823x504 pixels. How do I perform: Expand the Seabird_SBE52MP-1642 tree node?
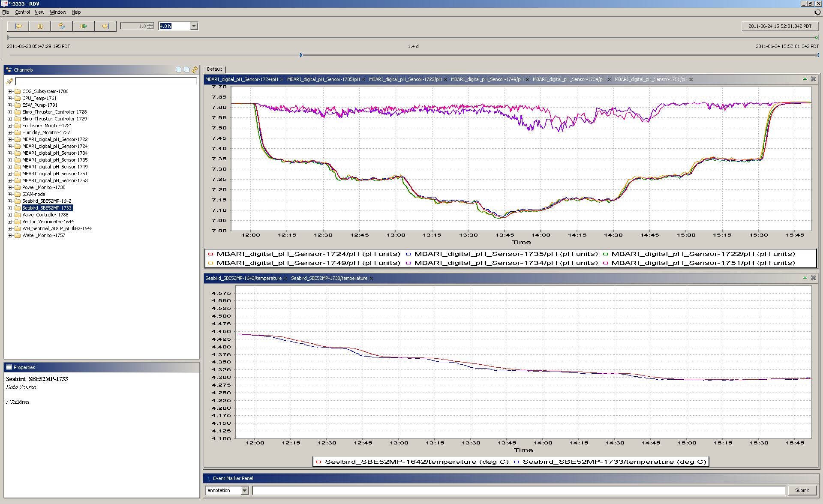point(10,201)
